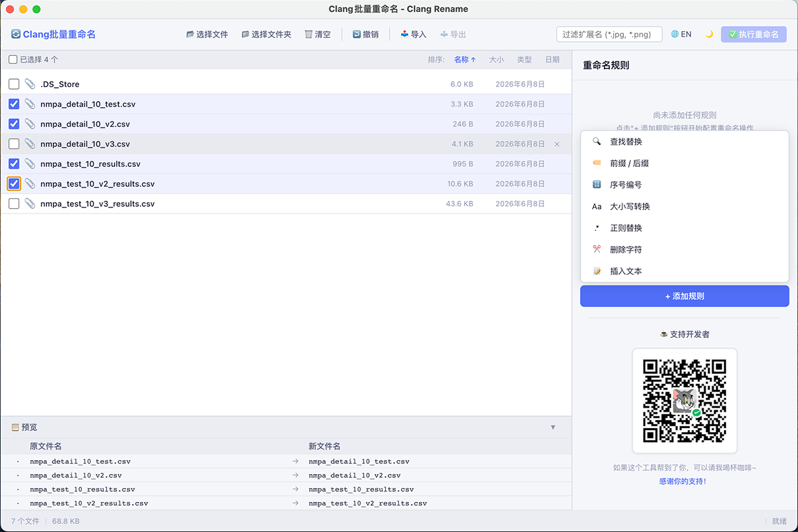Viewport: 798px width, 532px height.
Task: Choose 插入文本 from the rule menu
Action: [684, 271]
